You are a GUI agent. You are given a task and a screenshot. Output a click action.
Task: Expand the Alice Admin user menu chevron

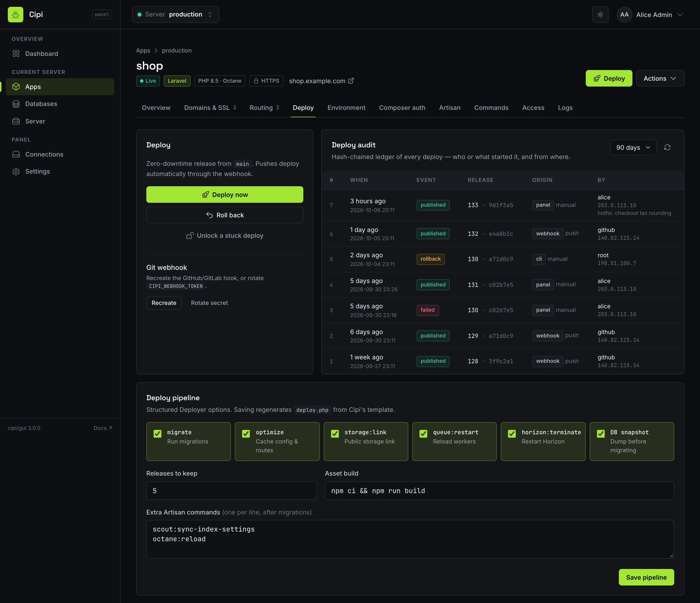coord(680,15)
